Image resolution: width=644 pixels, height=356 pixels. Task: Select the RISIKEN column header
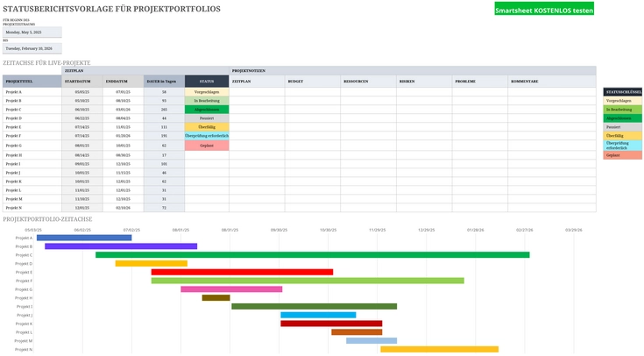[424, 82]
